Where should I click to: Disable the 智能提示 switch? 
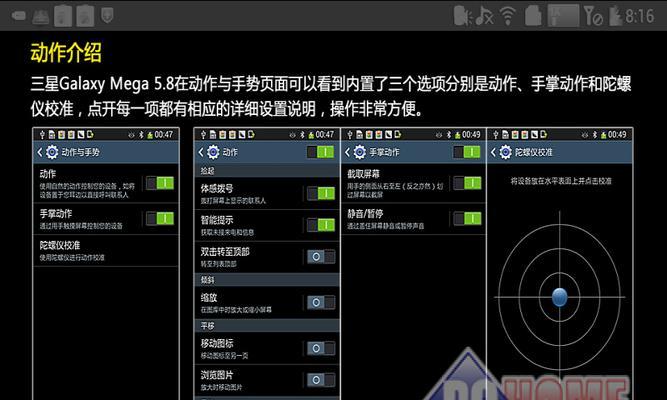point(321,225)
